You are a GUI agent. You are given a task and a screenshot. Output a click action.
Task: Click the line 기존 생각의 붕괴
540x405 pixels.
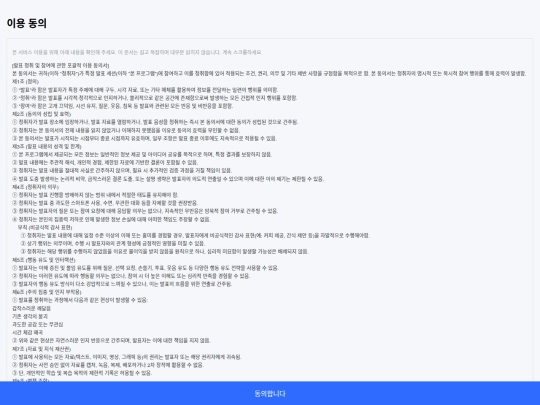click(x=30, y=316)
